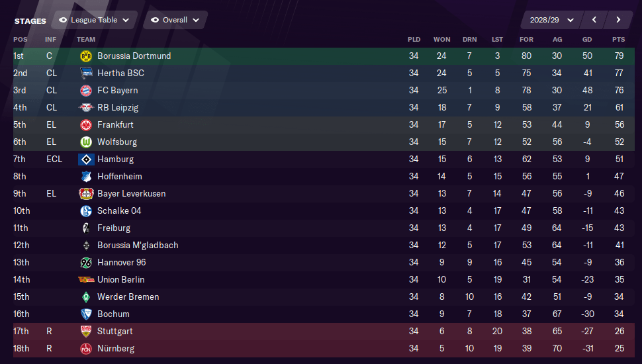Sort table by GD column header
The image size is (642, 364).
pos(587,40)
